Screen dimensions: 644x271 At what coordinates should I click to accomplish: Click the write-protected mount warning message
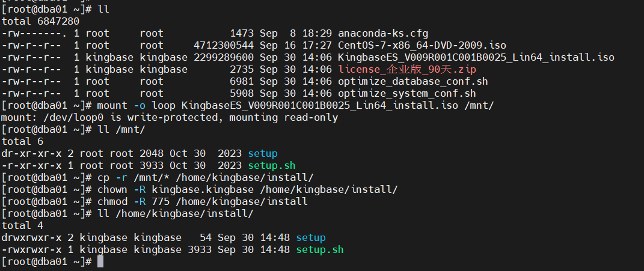click(x=169, y=118)
